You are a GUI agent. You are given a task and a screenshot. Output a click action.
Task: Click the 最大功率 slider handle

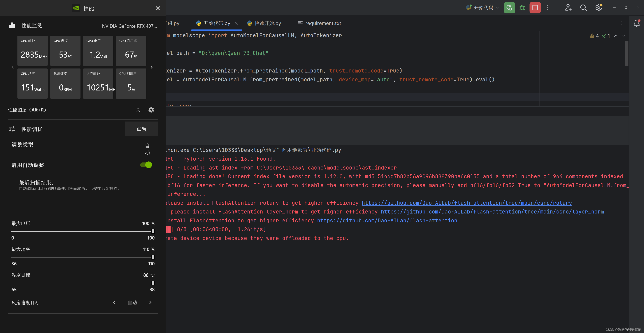(153, 257)
